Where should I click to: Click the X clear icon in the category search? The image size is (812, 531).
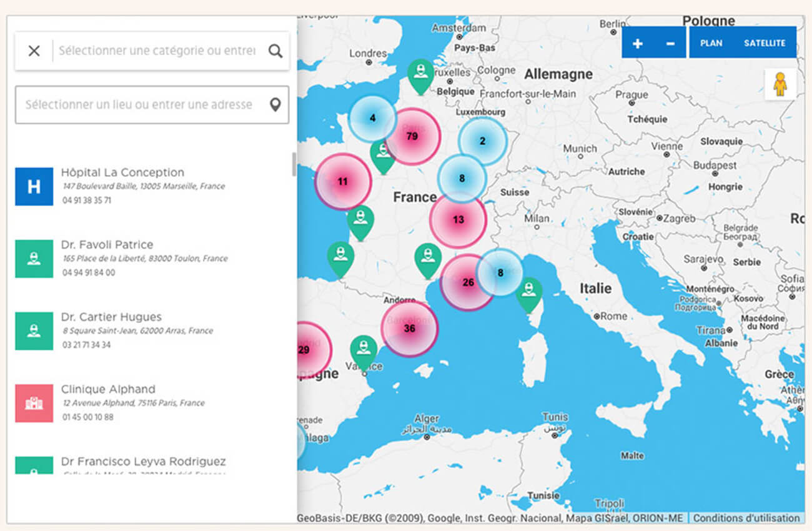(x=34, y=51)
